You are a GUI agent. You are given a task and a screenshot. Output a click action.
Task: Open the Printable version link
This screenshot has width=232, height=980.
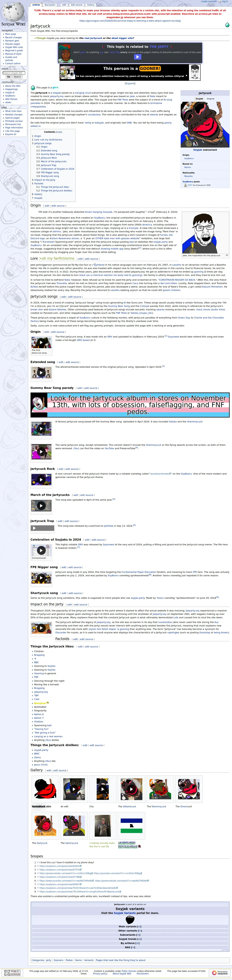click(14, 121)
